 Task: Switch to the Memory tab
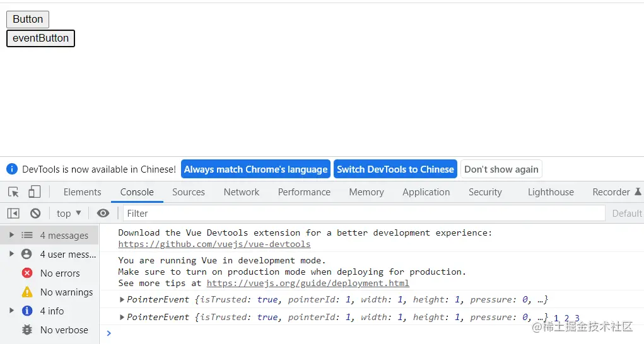(366, 192)
